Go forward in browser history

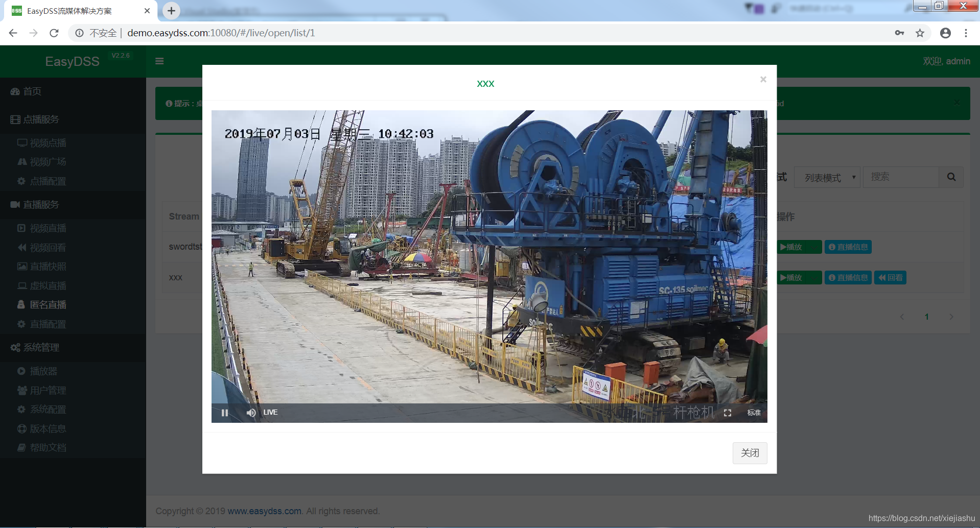34,33
